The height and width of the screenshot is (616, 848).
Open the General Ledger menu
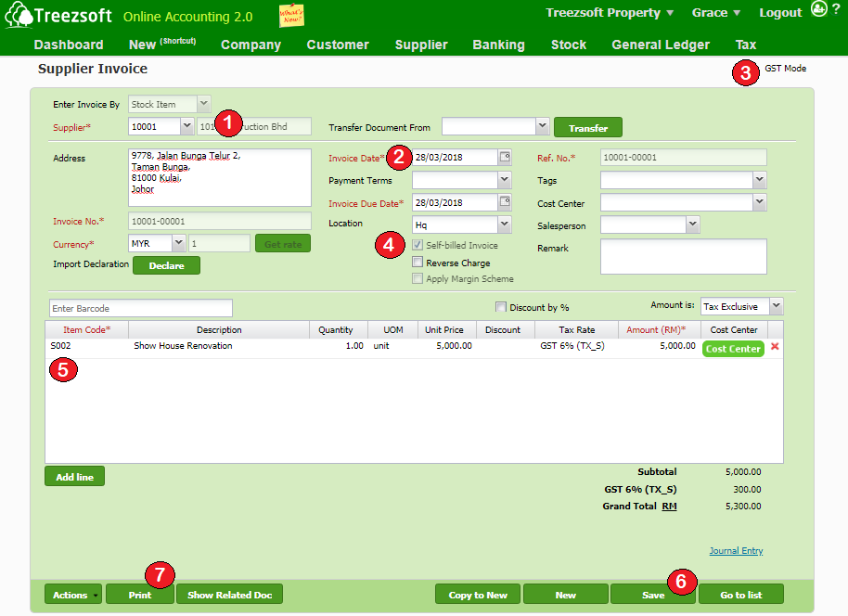(x=661, y=45)
